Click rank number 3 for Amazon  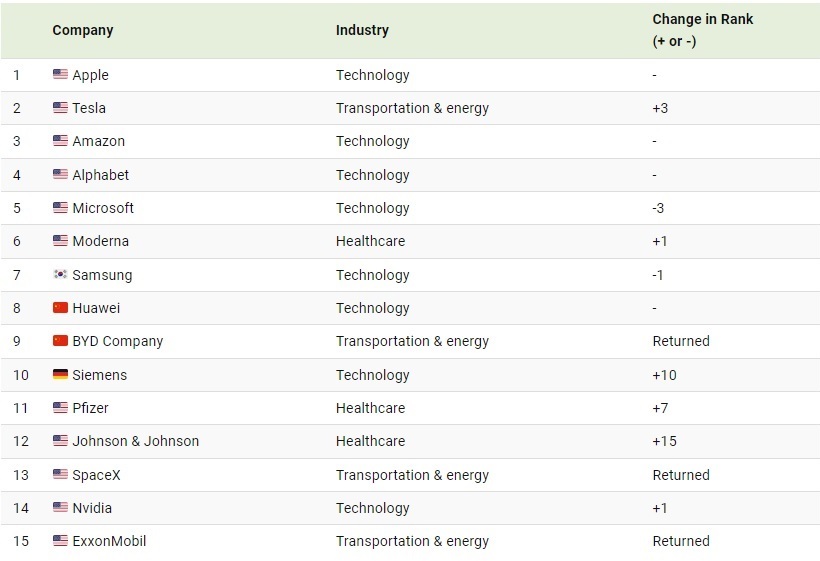coord(17,141)
